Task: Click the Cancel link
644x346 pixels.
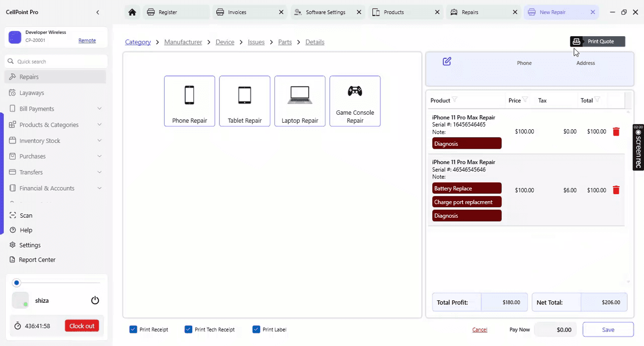Action: [x=479, y=329]
